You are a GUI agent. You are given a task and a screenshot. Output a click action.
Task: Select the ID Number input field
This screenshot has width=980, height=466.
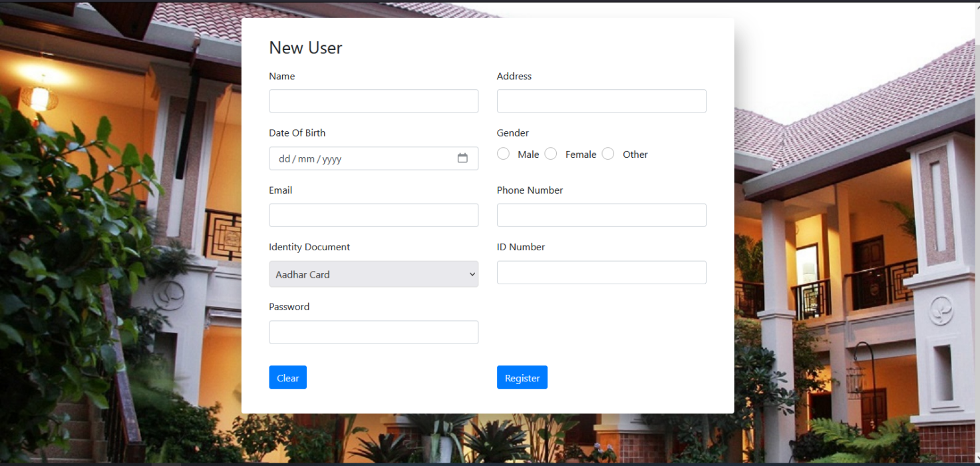pyautogui.click(x=601, y=272)
